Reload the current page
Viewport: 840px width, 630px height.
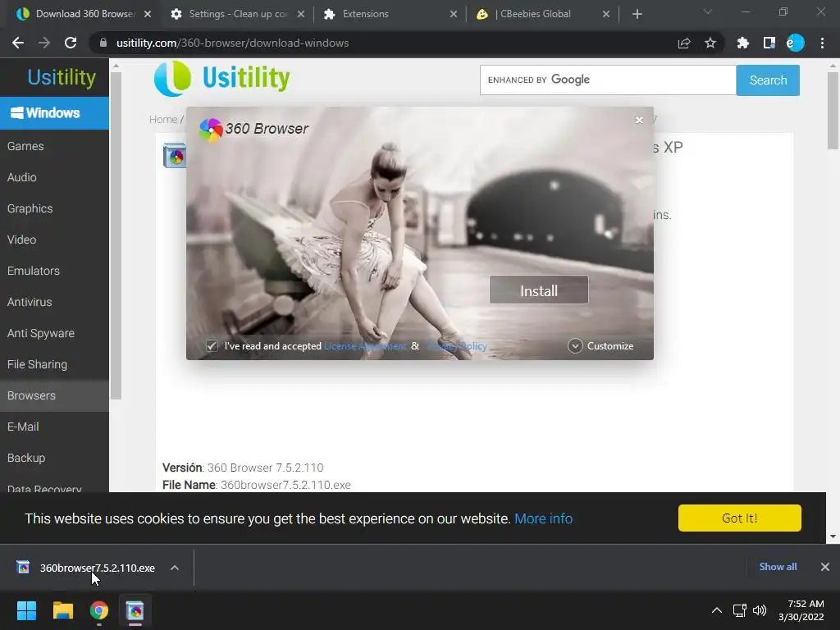click(71, 43)
